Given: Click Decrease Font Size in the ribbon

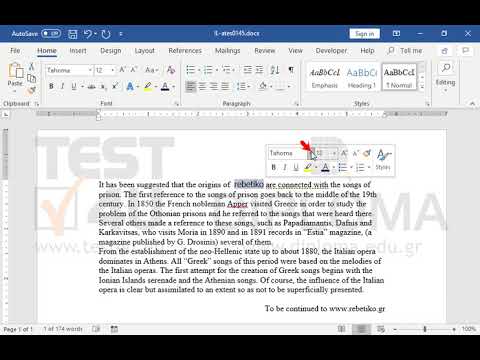Looking at the screenshot, I should pos(134,70).
